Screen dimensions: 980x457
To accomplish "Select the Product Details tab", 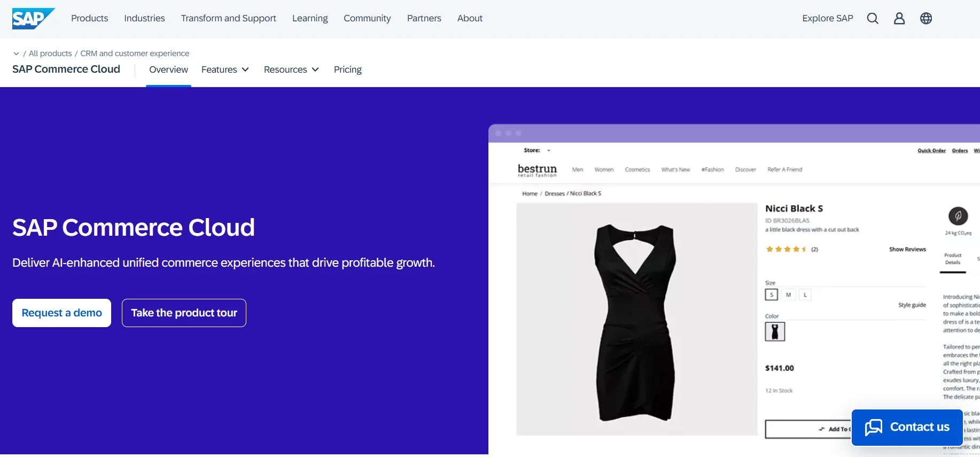I will pyautogui.click(x=953, y=259).
